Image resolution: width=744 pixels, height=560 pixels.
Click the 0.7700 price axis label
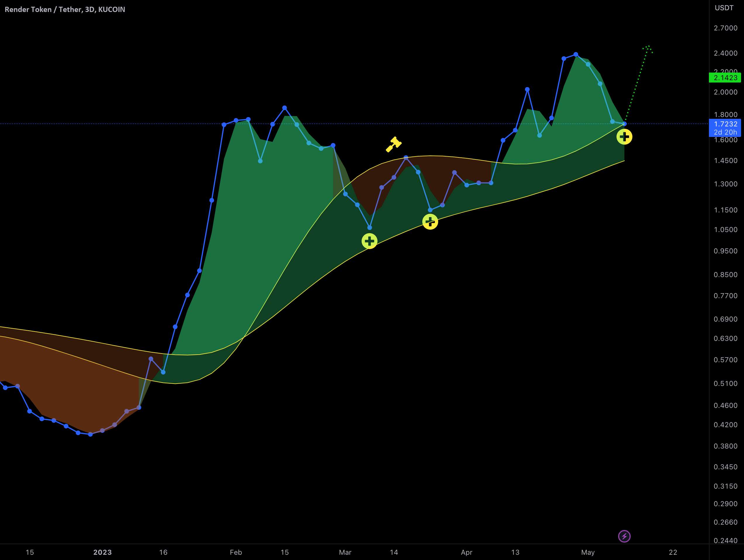pyautogui.click(x=726, y=296)
